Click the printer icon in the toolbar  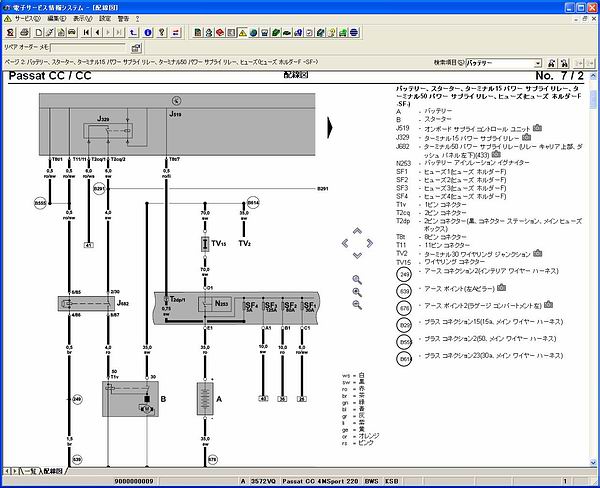pos(24,33)
